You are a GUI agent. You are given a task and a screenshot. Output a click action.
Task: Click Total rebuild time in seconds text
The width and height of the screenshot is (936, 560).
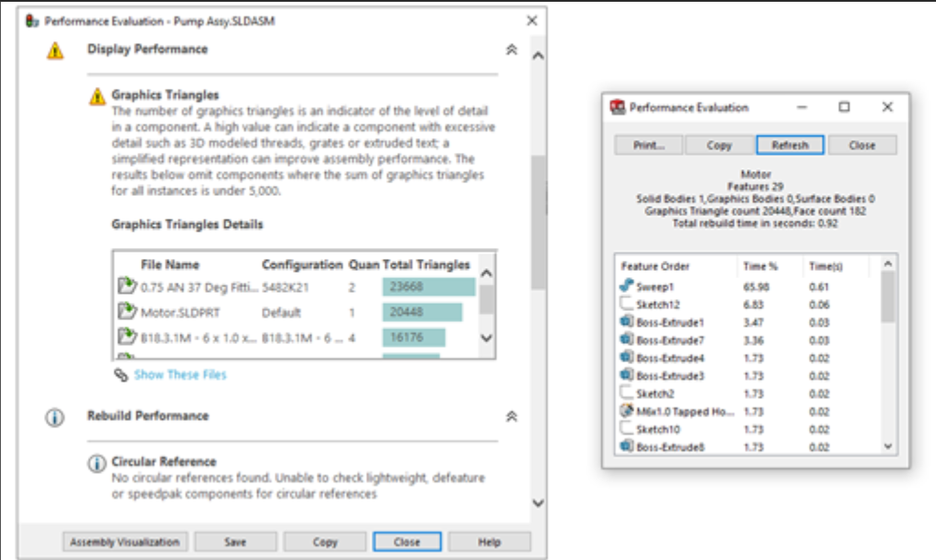coord(755,223)
